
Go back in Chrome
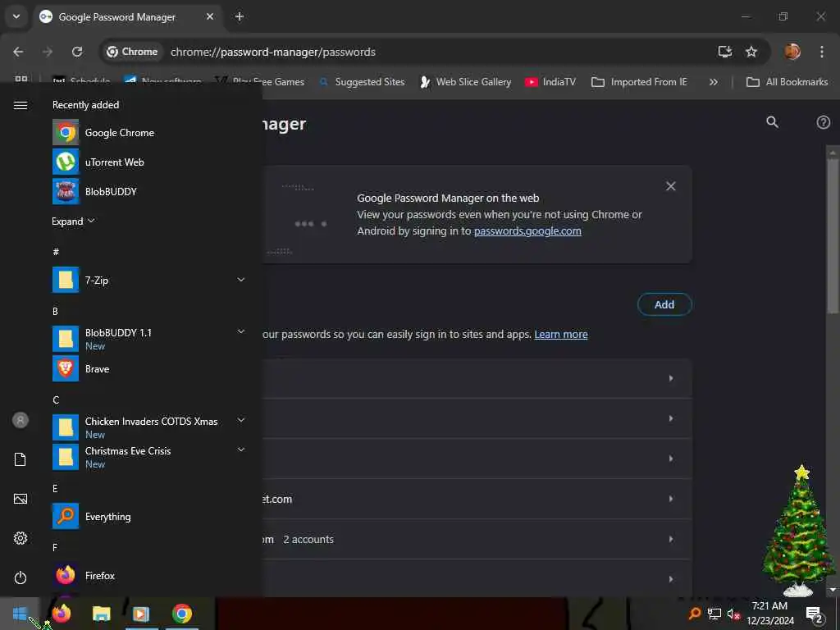tap(18, 52)
